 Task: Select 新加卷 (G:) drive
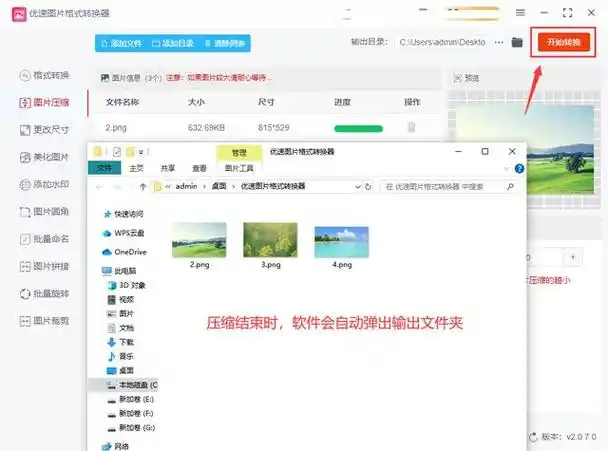[131, 427]
